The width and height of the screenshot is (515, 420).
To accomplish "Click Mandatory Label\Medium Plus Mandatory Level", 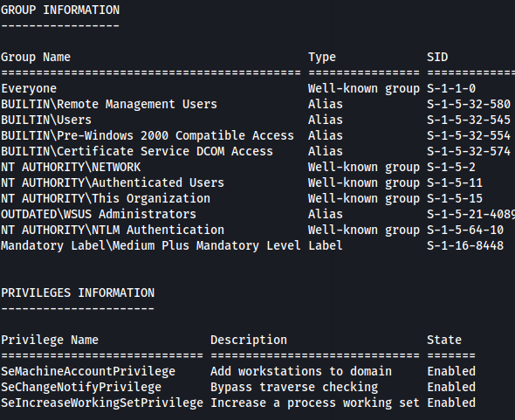I will point(150,246).
